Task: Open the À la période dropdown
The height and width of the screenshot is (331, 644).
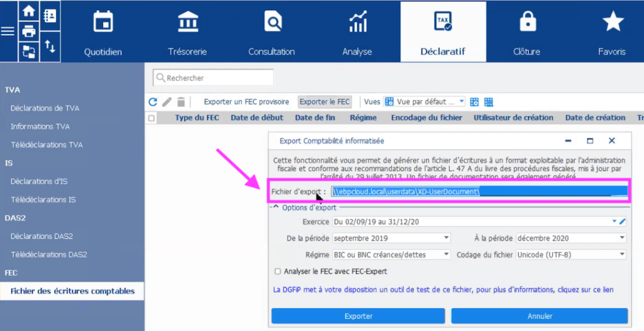Action: [x=571, y=238]
